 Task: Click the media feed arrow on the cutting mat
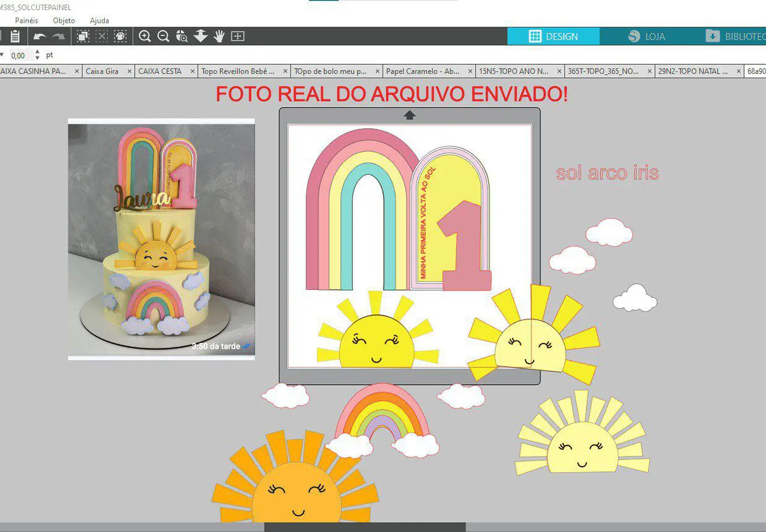[410, 115]
